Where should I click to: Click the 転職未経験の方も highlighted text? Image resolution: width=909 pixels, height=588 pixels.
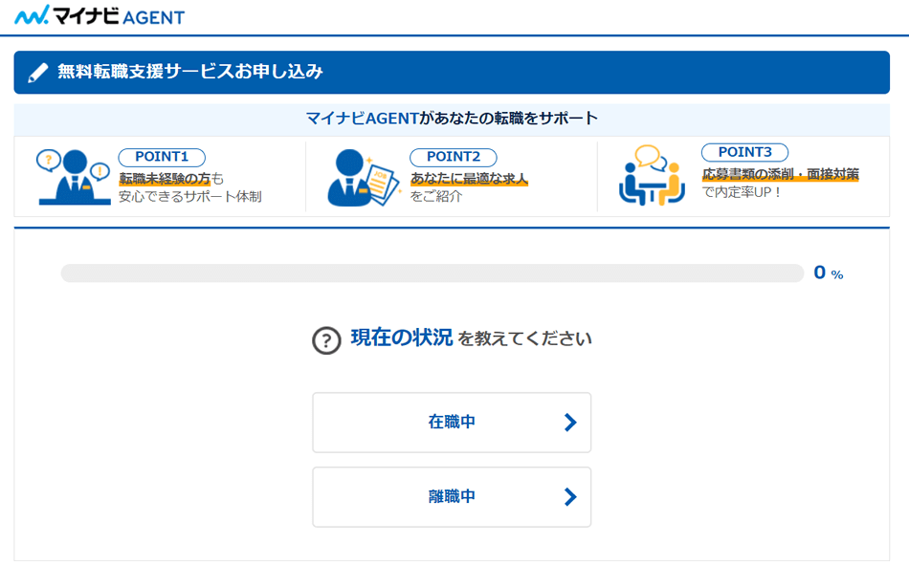(x=171, y=179)
